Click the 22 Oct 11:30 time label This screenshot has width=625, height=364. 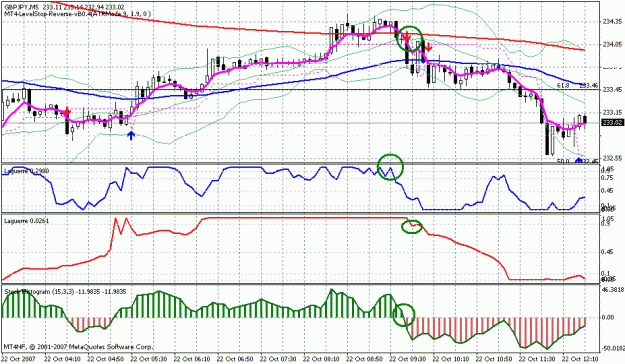click(538, 359)
